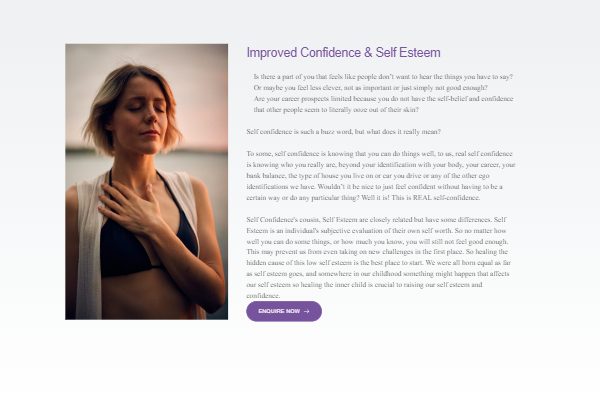Click the line starting 'Self Confidence's cousin'

[376, 220]
